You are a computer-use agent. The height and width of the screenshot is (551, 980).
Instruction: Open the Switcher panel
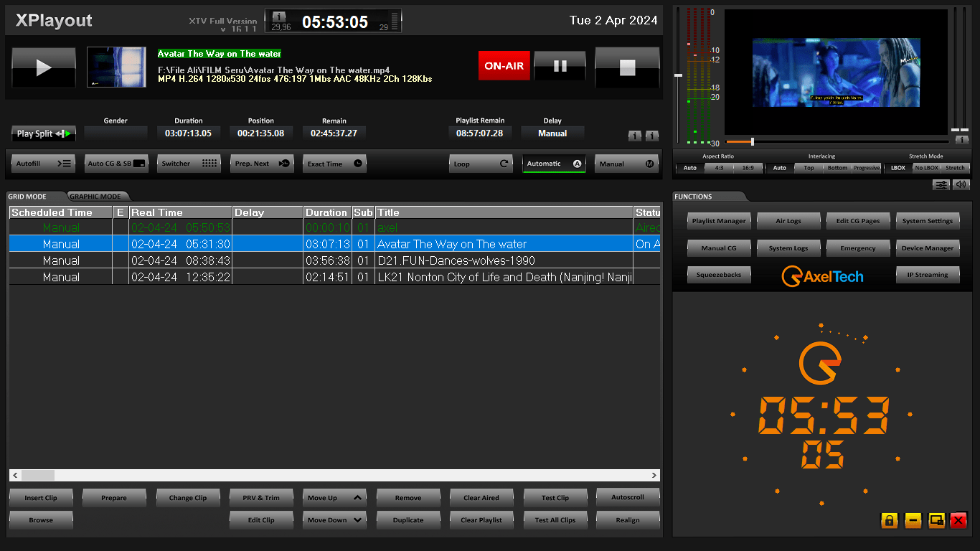click(x=189, y=164)
